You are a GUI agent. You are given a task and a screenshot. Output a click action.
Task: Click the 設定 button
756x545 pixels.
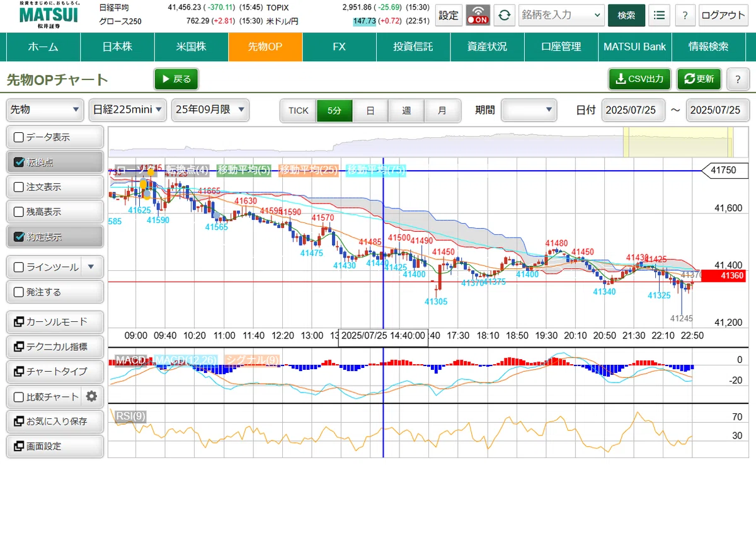click(x=449, y=15)
